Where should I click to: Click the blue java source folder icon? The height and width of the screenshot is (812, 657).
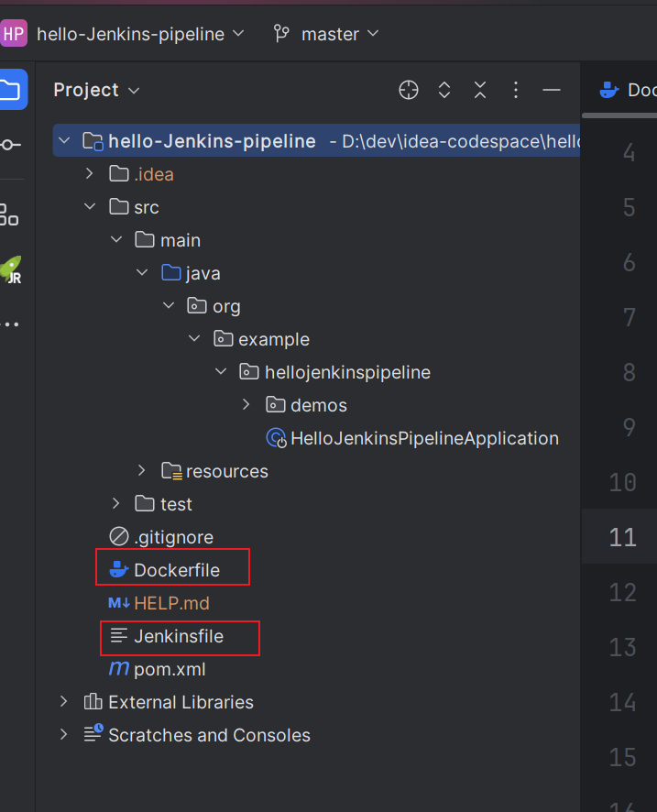click(x=170, y=272)
